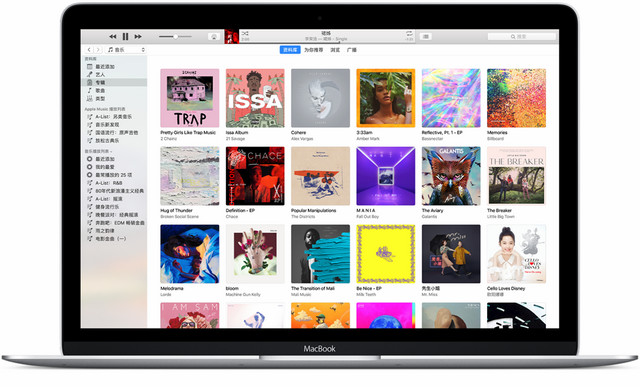640x387 pixels.
Task: Open the Reflective, Pt. 1 - EP cover
Action: pos(451,98)
